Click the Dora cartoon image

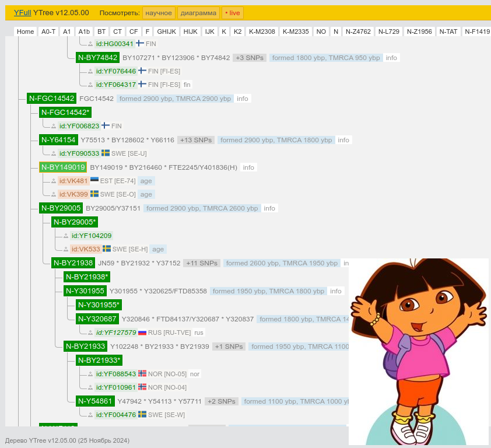coord(418,352)
